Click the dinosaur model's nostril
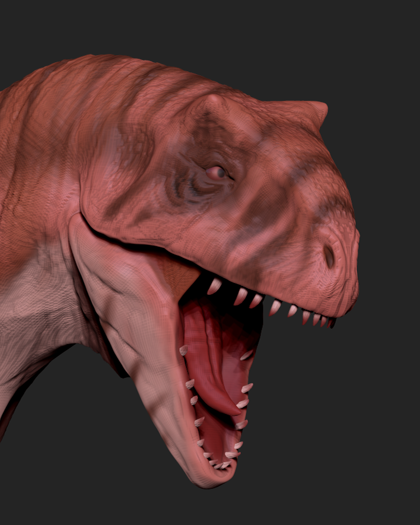420x525 pixels. click(x=329, y=257)
